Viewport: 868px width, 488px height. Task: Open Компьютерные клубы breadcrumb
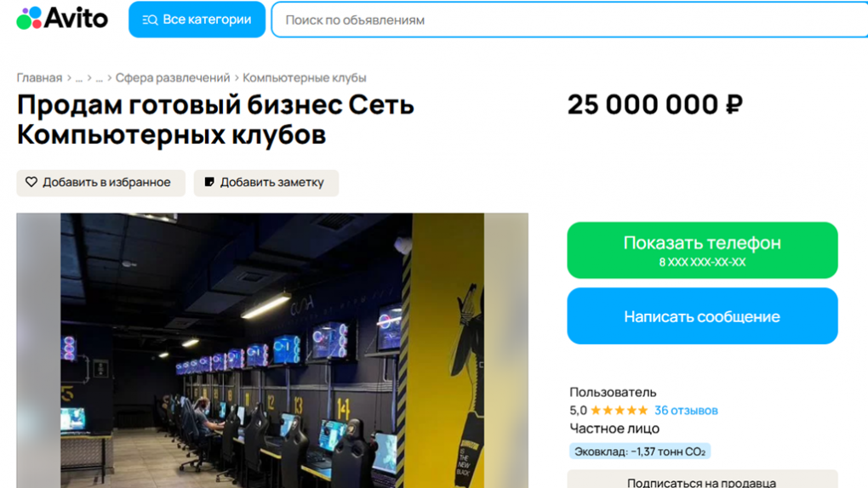pos(305,78)
